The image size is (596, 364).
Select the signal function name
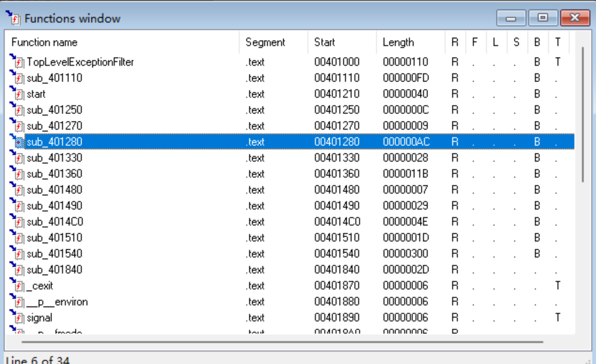coord(39,318)
